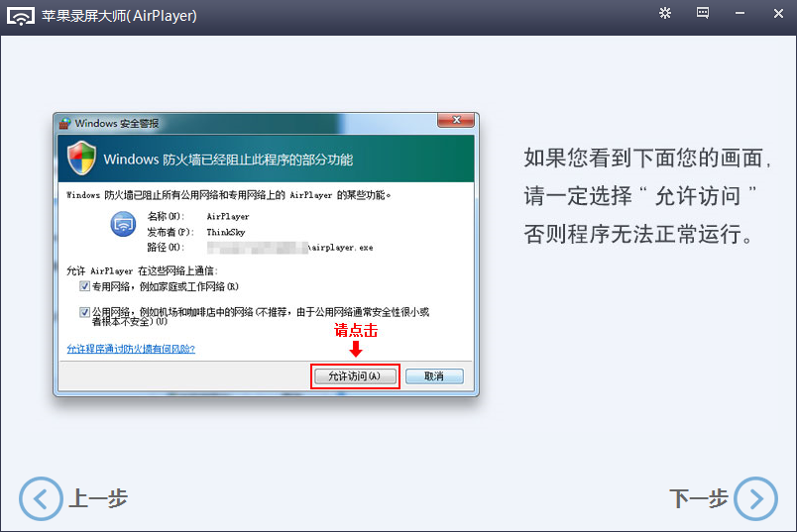797x532 pixels.
Task: Select the path text \airplayer.exe
Action: pyautogui.click(x=341, y=248)
